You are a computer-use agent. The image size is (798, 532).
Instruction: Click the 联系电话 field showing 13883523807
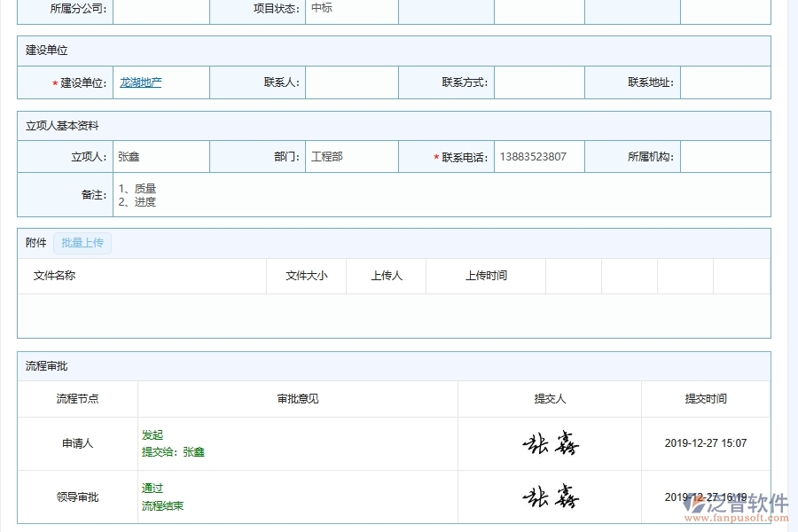click(536, 156)
